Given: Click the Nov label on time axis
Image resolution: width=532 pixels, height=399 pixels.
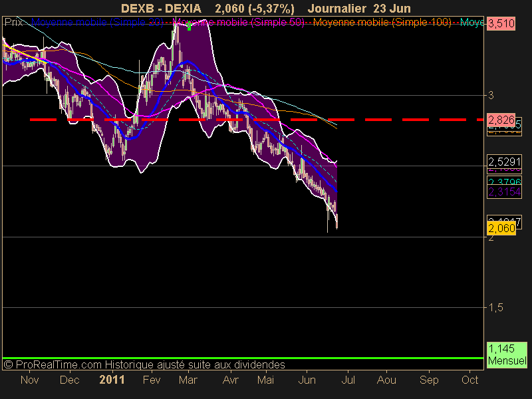Looking at the screenshot, I should 29,380.
